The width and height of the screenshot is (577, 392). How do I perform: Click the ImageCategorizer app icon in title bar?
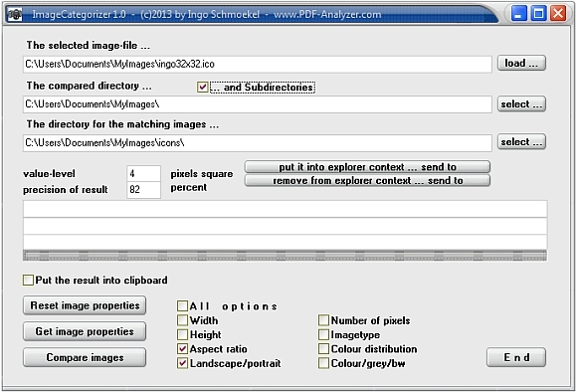15,14
